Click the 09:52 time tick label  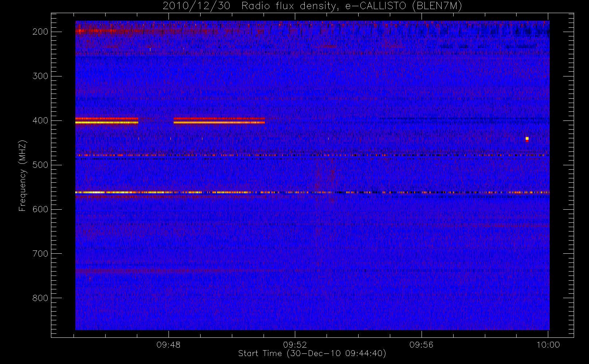pos(295,345)
